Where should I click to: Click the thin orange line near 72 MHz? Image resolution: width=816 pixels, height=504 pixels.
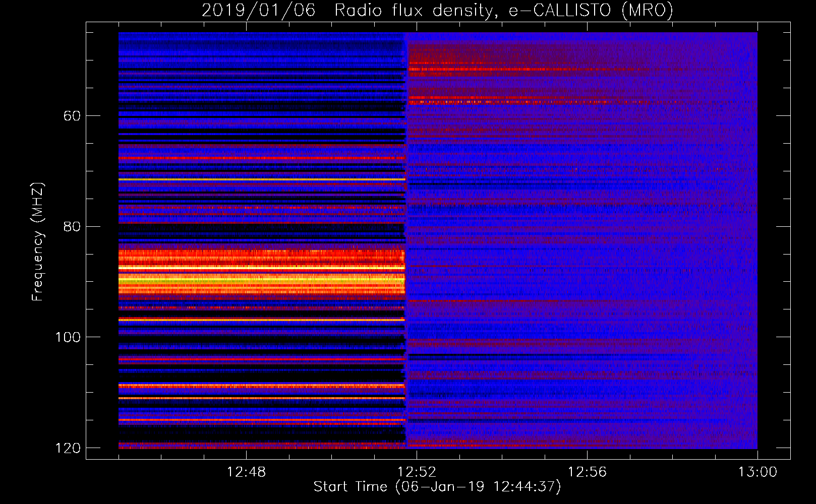click(x=262, y=179)
